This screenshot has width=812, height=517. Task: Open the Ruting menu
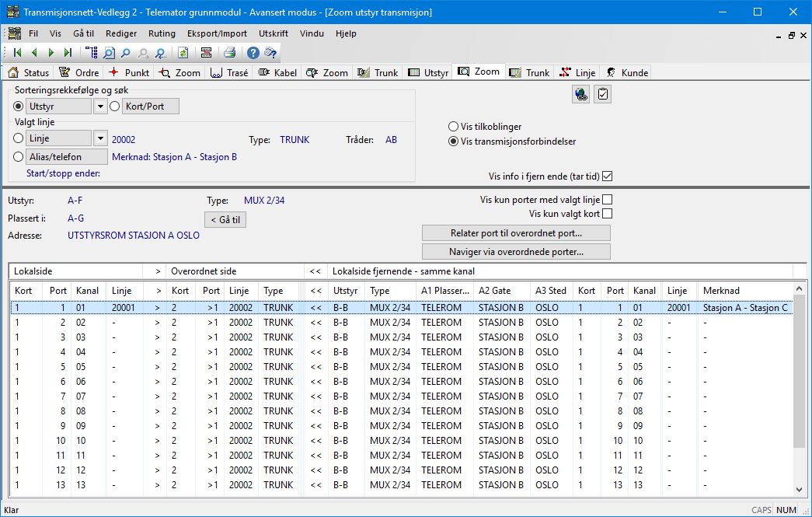(162, 33)
